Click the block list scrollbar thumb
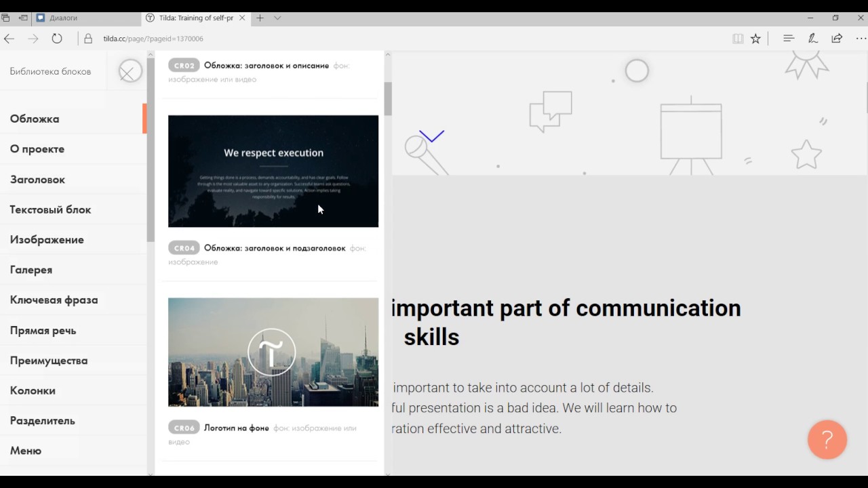868x488 pixels. 388,99
